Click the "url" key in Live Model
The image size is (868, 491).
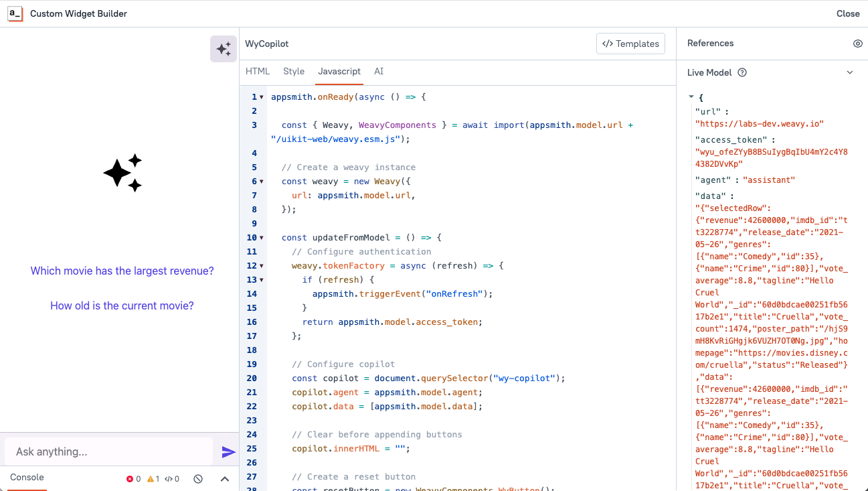708,112
